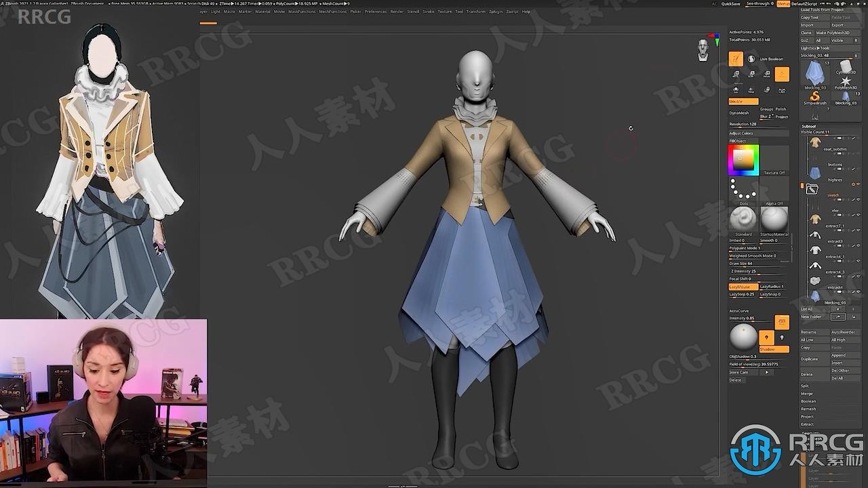Open the Material menu
This screenshot has width=868, height=488.
click(x=262, y=12)
